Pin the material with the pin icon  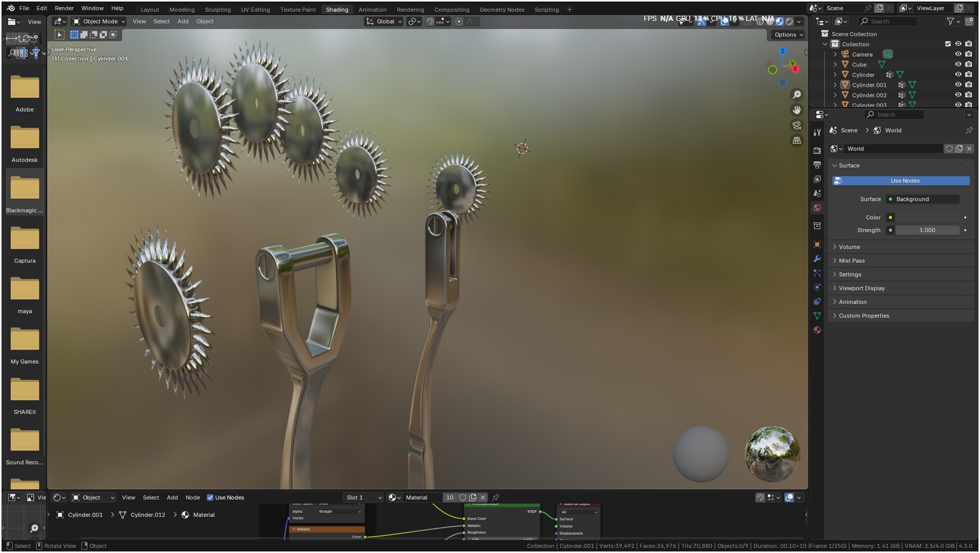[496, 497]
